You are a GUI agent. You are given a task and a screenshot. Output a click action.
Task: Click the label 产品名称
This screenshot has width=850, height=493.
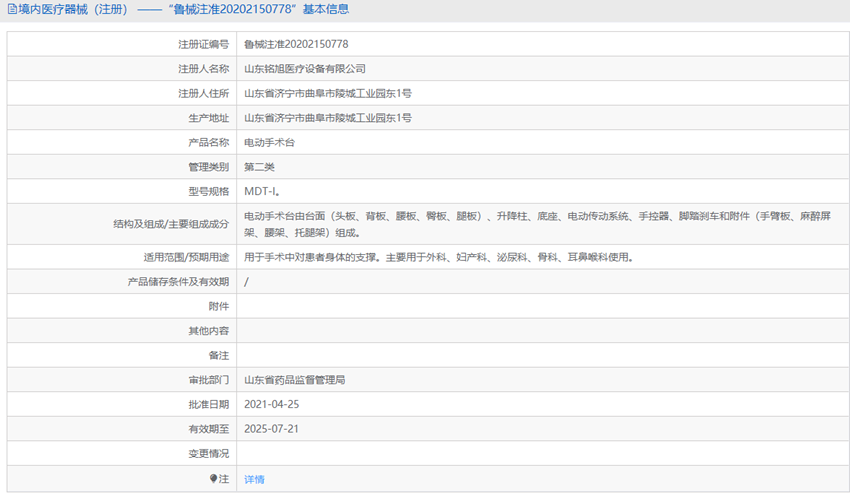(x=209, y=142)
